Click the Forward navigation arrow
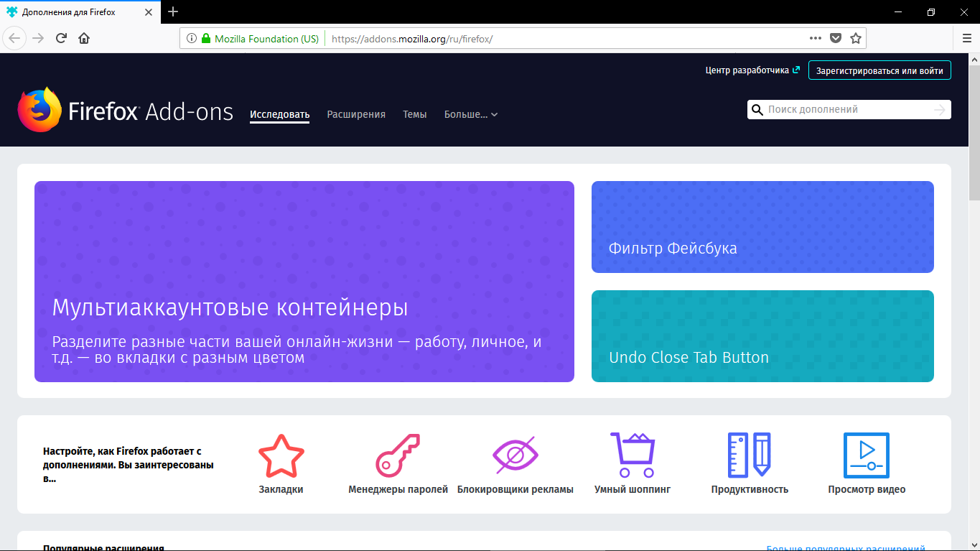 point(38,38)
